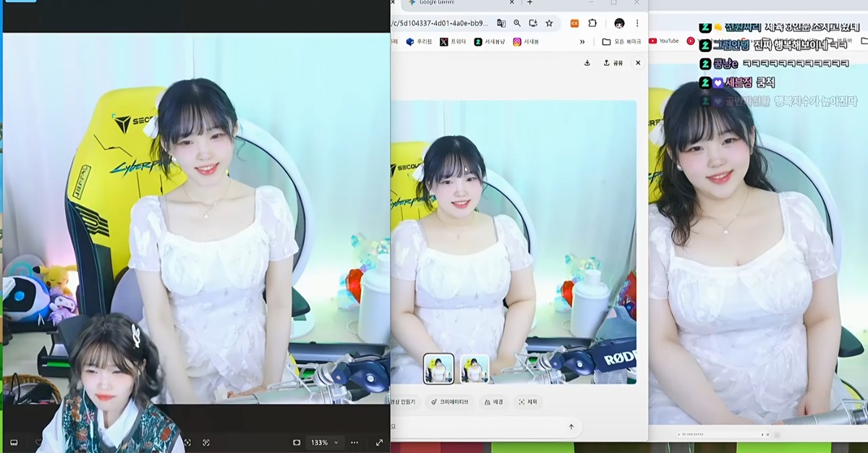Viewport: 868px width, 453px height.
Task: Bookmark this page with the star icon
Action: (549, 23)
